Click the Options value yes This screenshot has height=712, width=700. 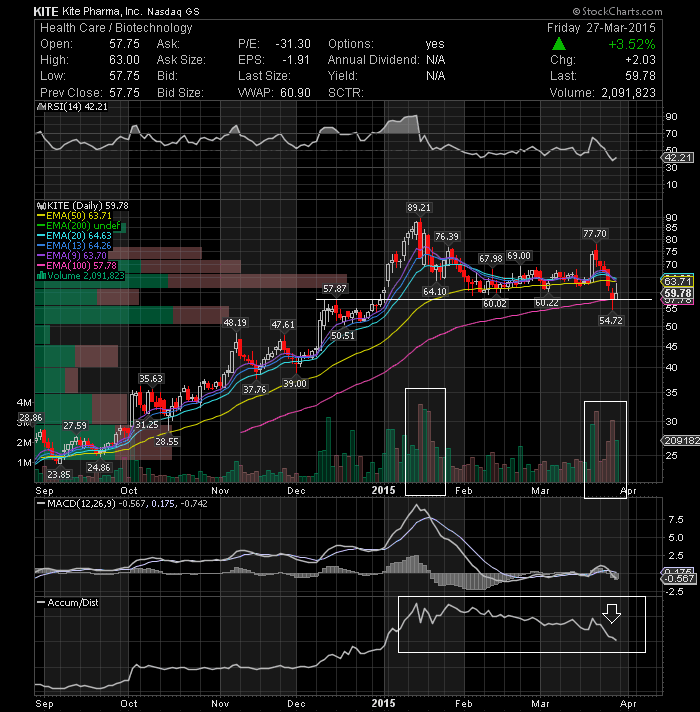(435, 44)
